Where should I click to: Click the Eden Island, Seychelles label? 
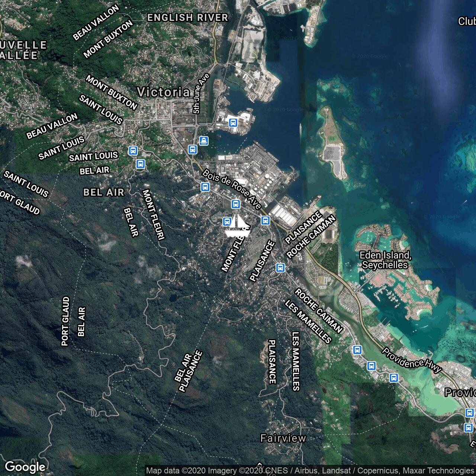click(x=385, y=260)
